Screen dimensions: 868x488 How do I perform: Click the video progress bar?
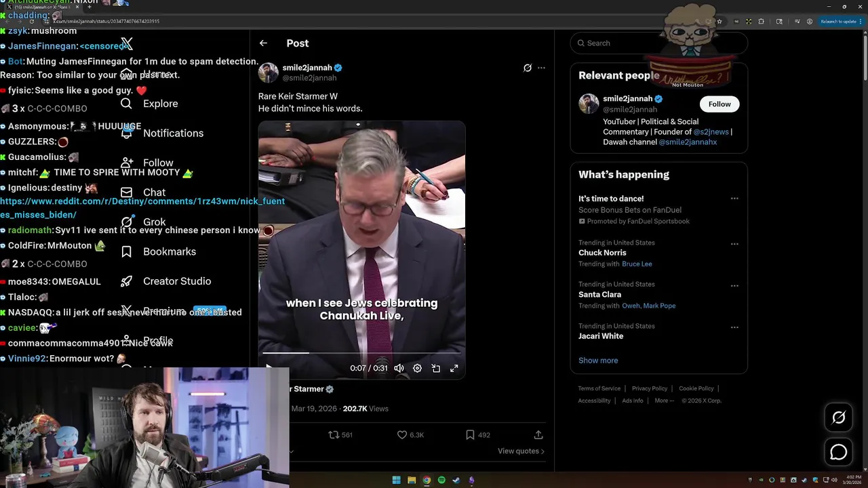coord(361,352)
